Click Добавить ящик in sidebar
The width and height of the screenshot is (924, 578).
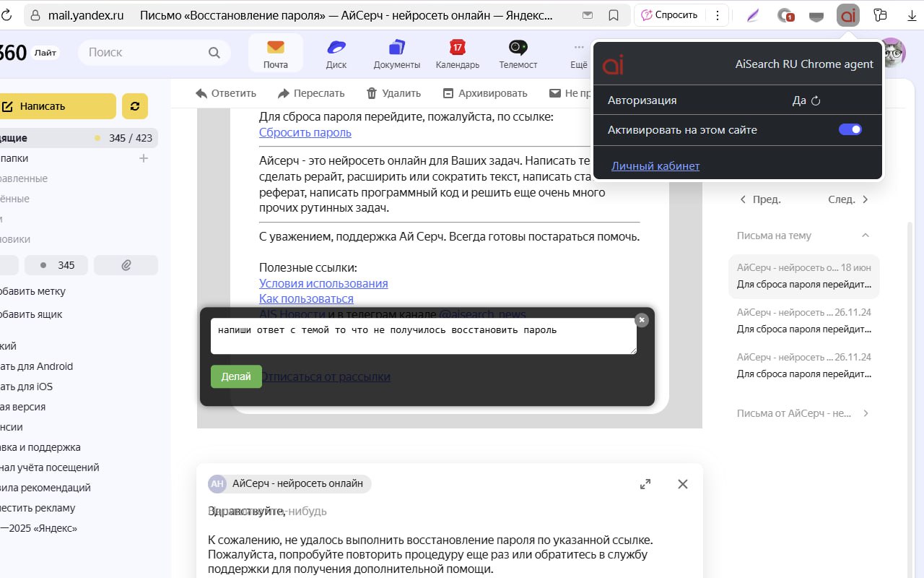pyautogui.click(x=31, y=314)
